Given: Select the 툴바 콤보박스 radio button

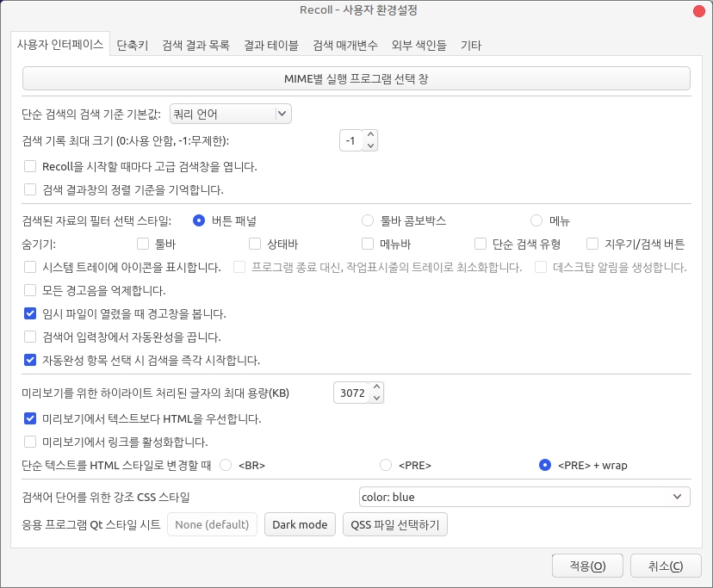Looking at the screenshot, I should pos(368,220).
